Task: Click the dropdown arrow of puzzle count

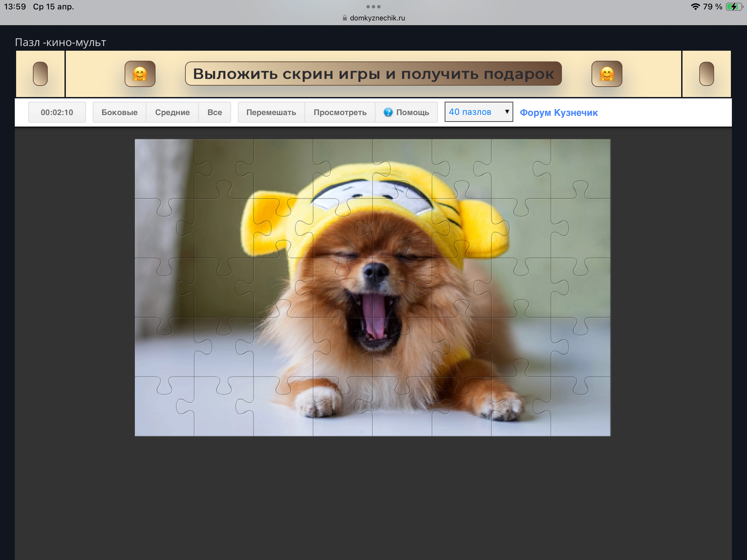Action: (507, 112)
